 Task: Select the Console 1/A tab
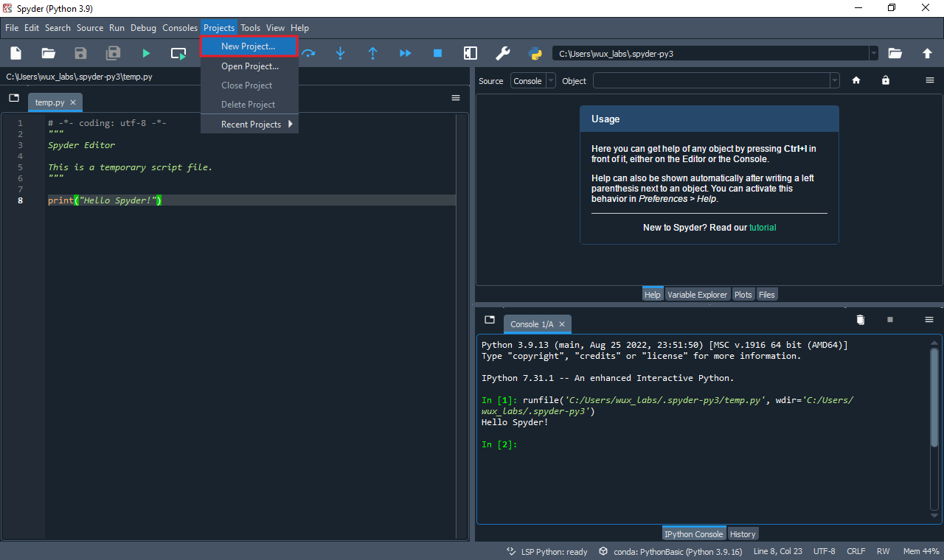point(532,324)
